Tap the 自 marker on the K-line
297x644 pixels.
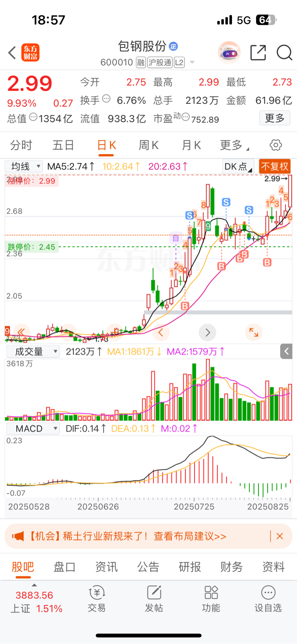176,238
